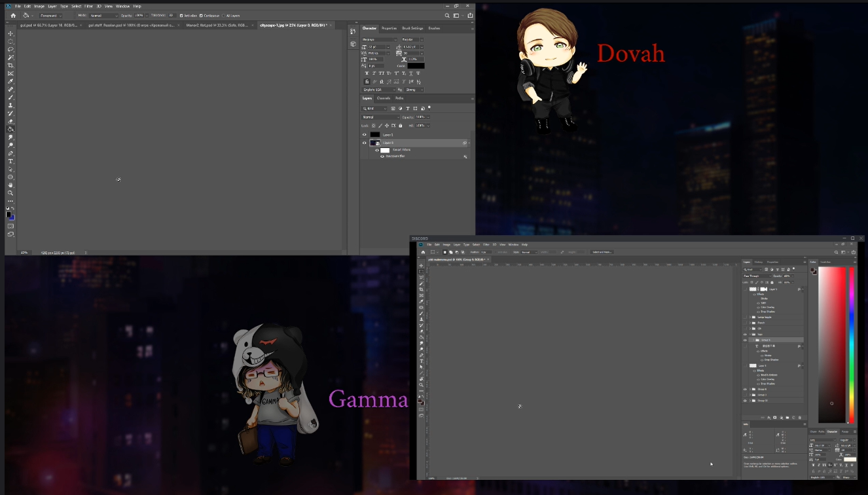
Task: Open font family dropdown in top Character panel
Action: click(x=380, y=39)
